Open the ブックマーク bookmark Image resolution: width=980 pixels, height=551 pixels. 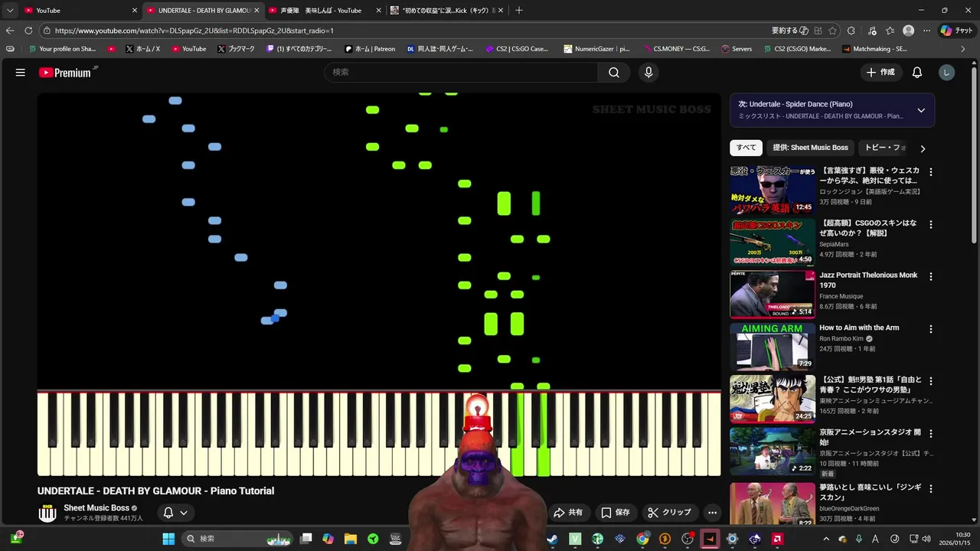coord(237,49)
